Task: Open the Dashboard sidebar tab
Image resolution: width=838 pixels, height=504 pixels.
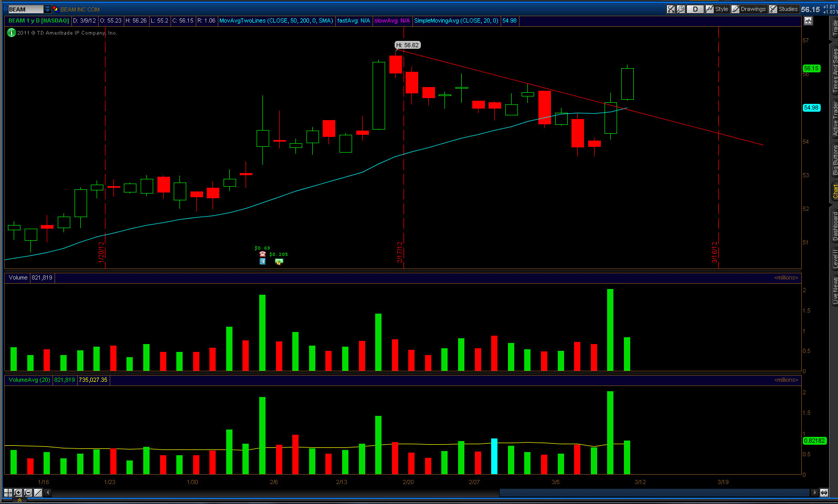Action: click(x=834, y=226)
